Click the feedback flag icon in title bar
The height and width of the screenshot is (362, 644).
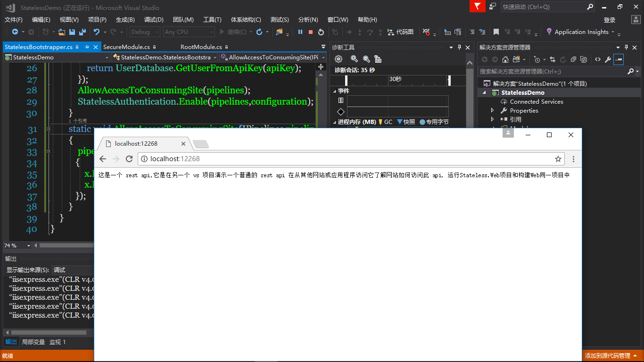click(478, 7)
